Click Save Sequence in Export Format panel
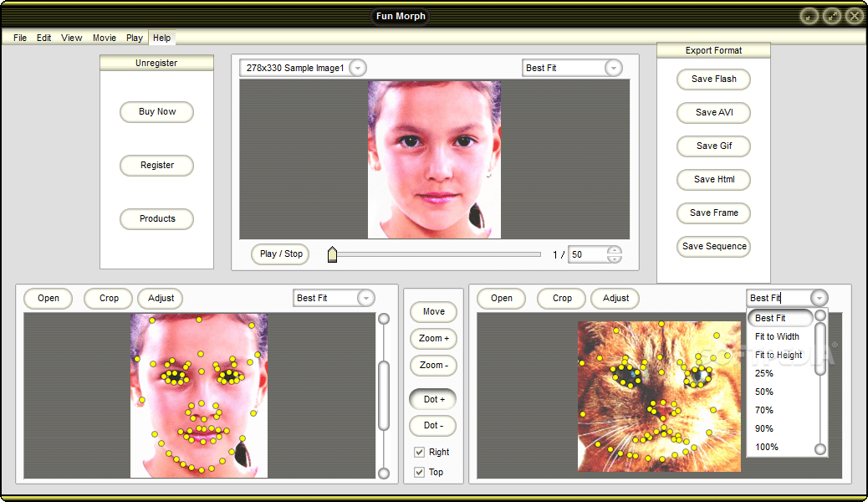Screen dimensions: 868x502 click(712, 246)
